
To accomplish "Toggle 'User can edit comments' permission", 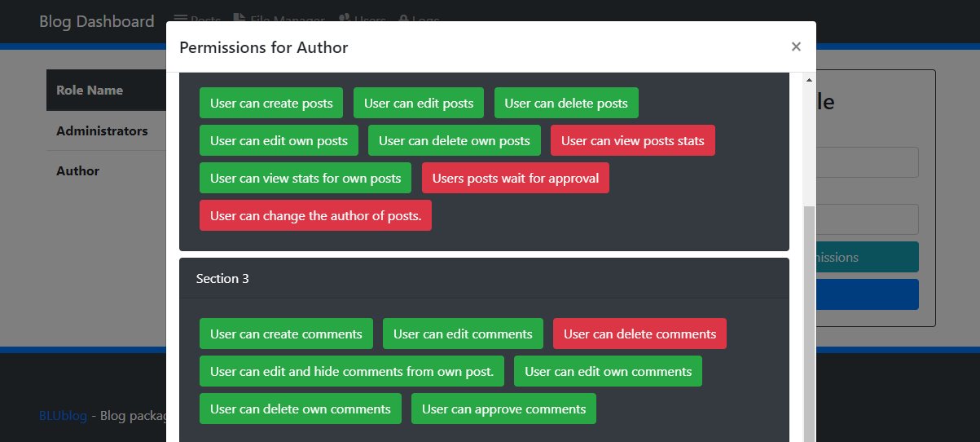I will 463,334.
